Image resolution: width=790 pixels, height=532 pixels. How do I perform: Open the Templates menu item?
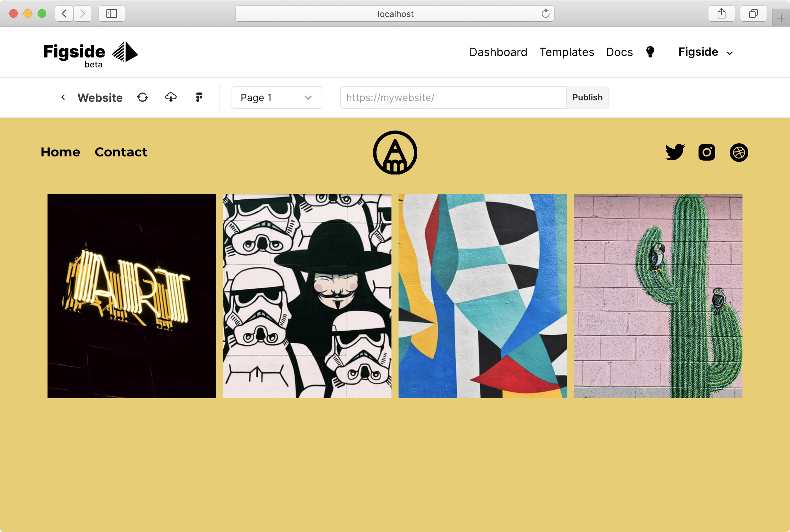coord(567,52)
